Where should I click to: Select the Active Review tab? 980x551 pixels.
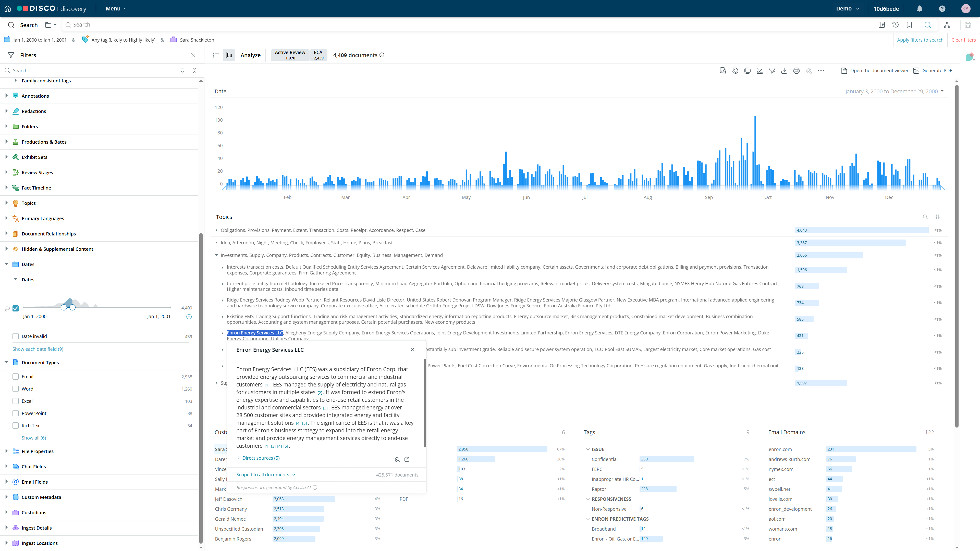coord(290,55)
